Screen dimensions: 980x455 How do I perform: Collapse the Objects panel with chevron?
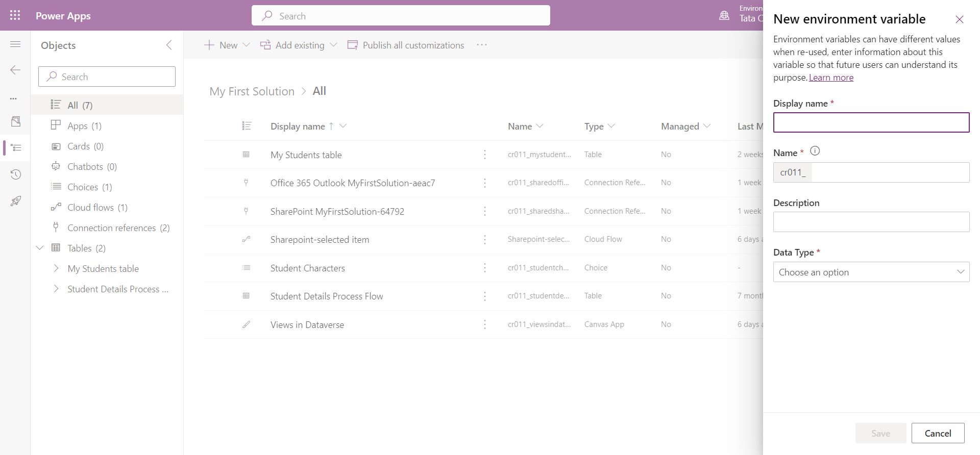[x=169, y=45]
